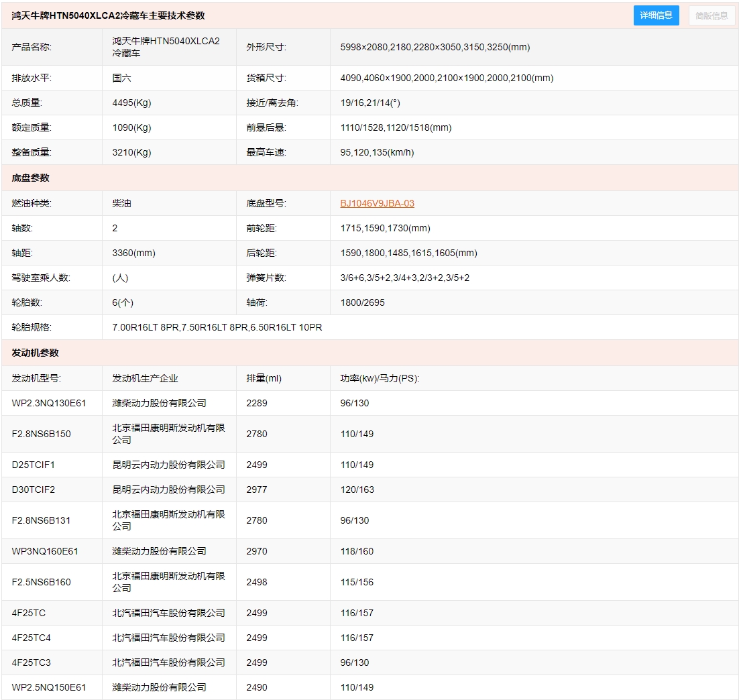Click engine model WP3NQ160E61
Viewport: 739px width, 700px height.
coord(45,551)
